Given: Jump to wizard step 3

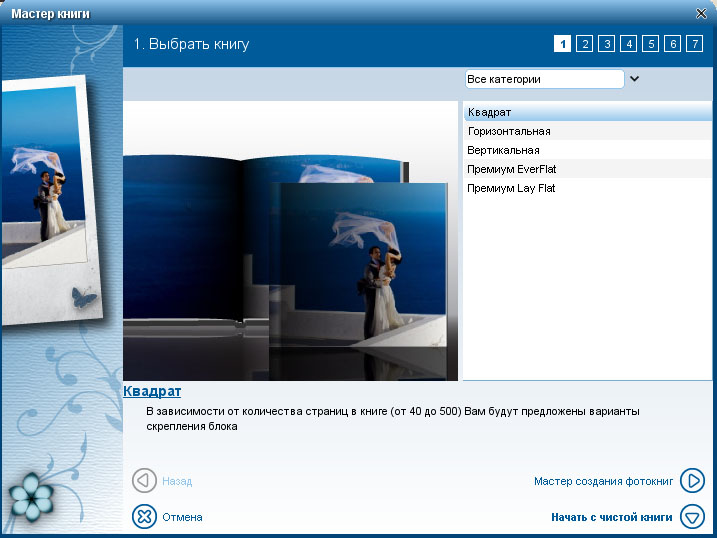Looking at the screenshot, I should tap(606, 44).
